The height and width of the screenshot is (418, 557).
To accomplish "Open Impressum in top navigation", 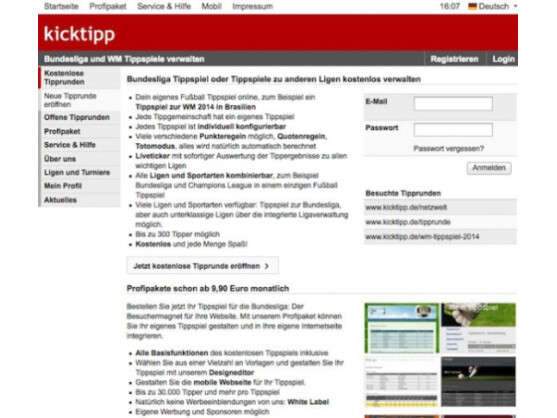I will click(x=252, y=6).
